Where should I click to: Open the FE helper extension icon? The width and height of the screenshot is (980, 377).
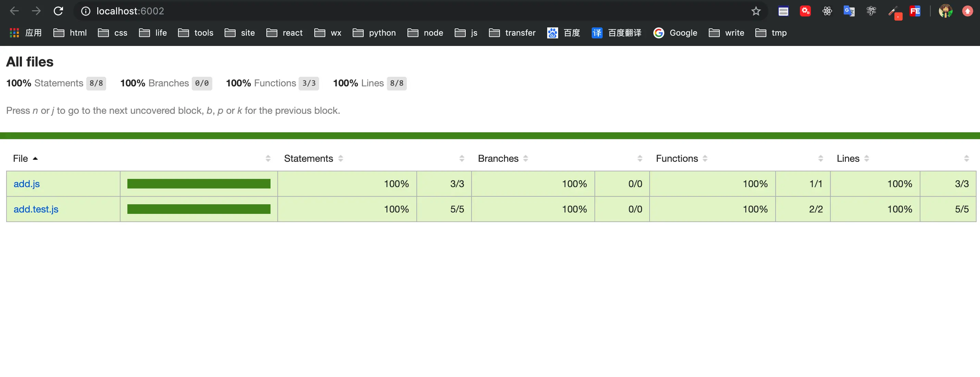(915, 11)
